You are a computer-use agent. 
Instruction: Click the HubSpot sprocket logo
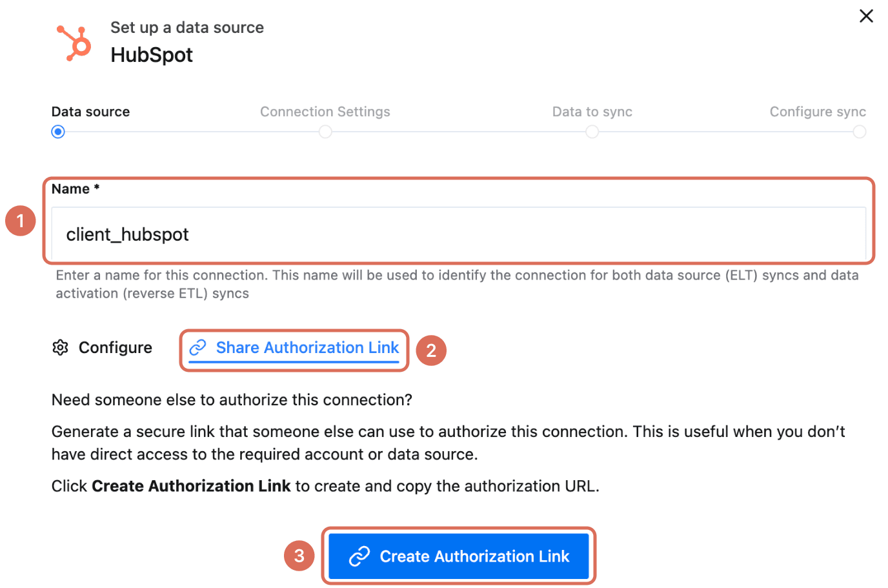coord(74,43)
